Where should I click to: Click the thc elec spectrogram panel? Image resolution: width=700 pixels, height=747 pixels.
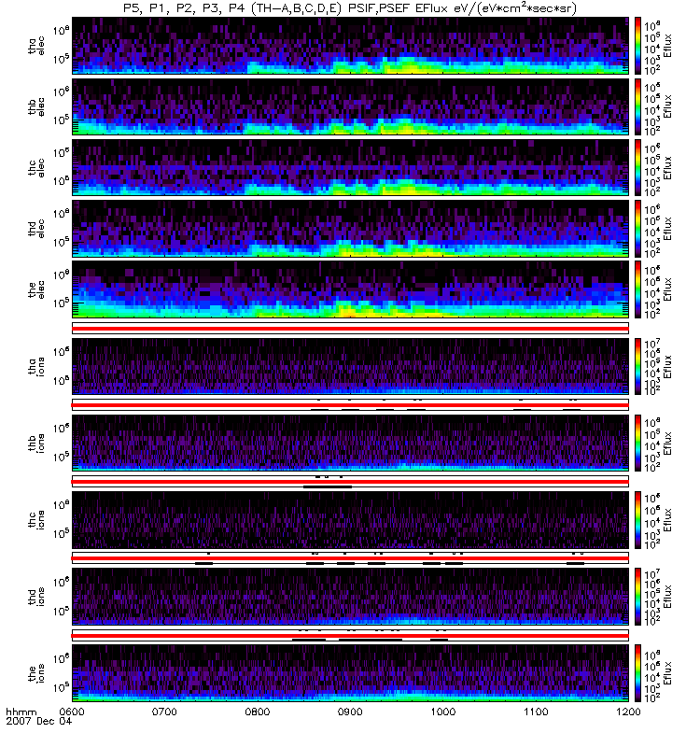351,168
